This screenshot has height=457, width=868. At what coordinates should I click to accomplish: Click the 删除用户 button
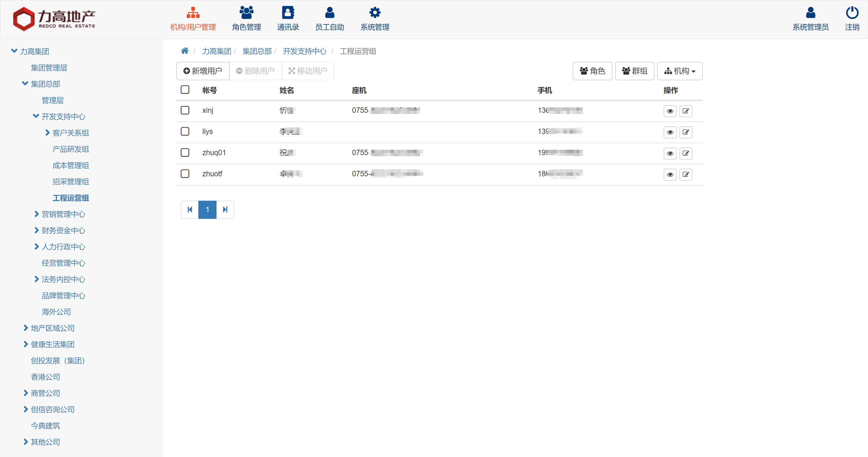255,71
